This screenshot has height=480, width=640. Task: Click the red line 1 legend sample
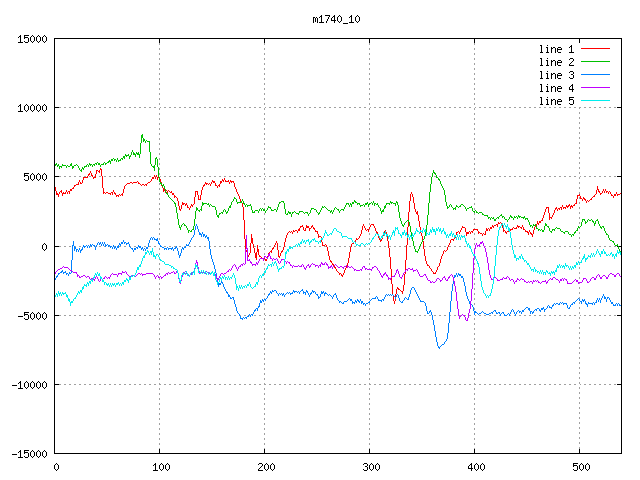(596, 49)
